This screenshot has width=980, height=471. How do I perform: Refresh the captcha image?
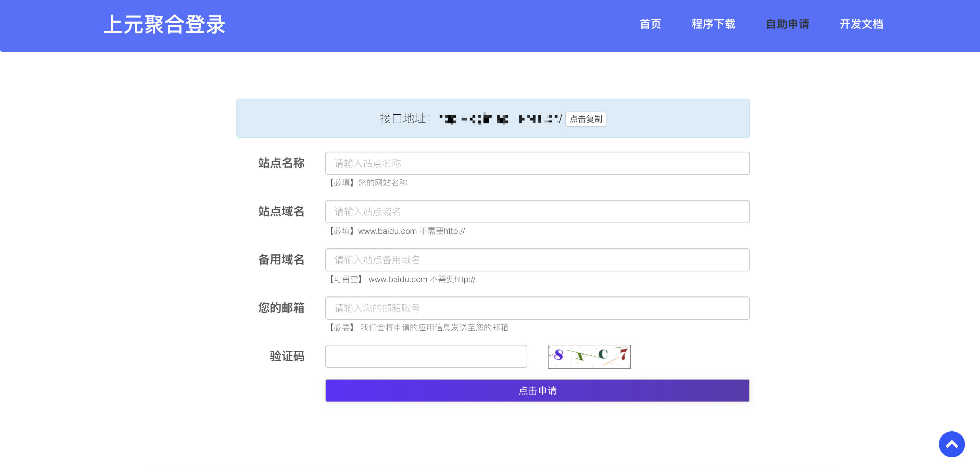point(589,356)
